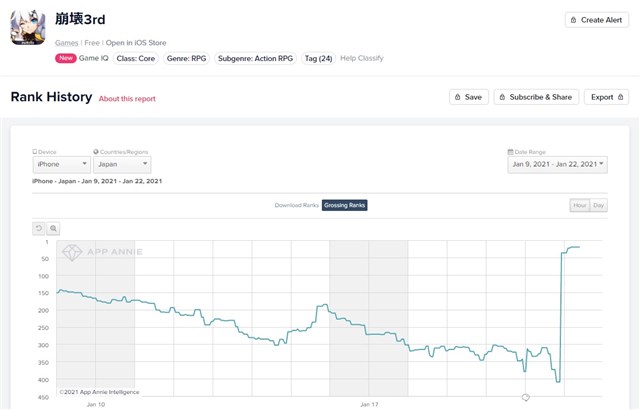
Task: Open the Date Range picker
Action: coord(558,164)
